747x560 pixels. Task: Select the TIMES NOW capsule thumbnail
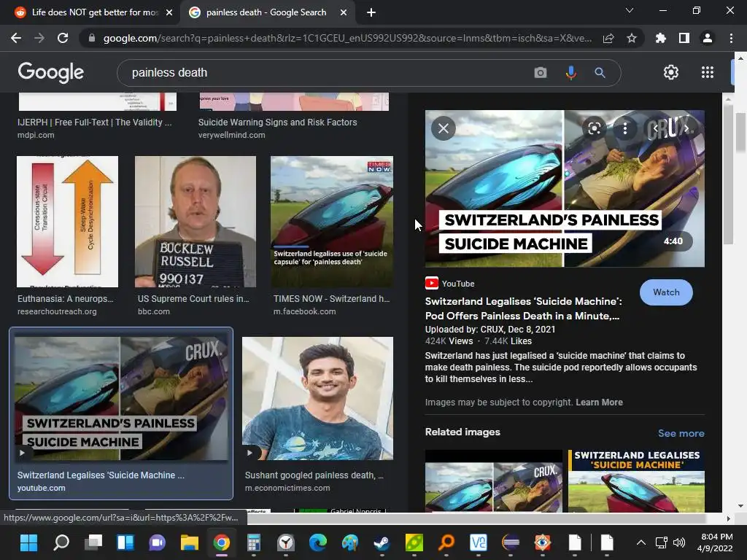(x=332, y=222)
